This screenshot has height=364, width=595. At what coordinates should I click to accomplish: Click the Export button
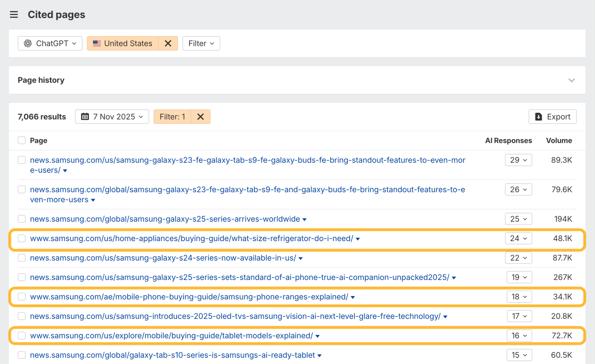(552, 116)
